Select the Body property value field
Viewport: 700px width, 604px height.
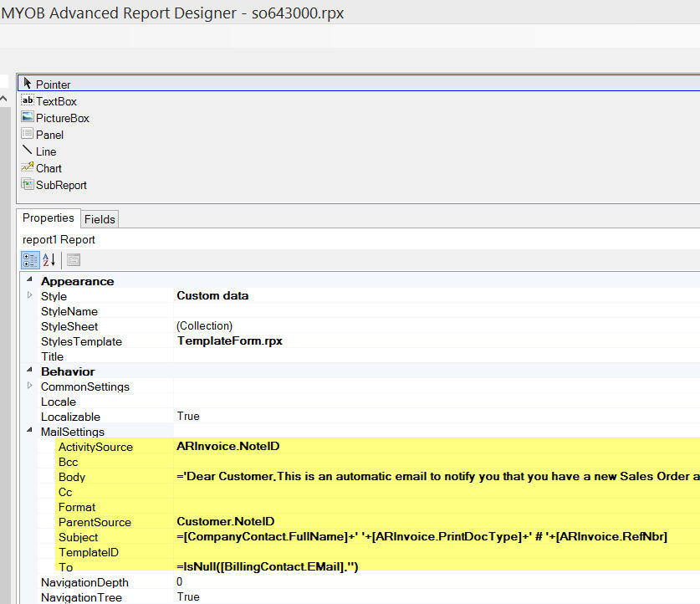[x=376, y=477]
